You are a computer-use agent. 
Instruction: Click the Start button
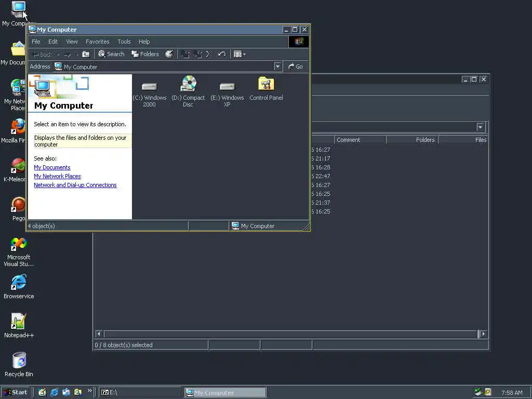click(15, 392)
